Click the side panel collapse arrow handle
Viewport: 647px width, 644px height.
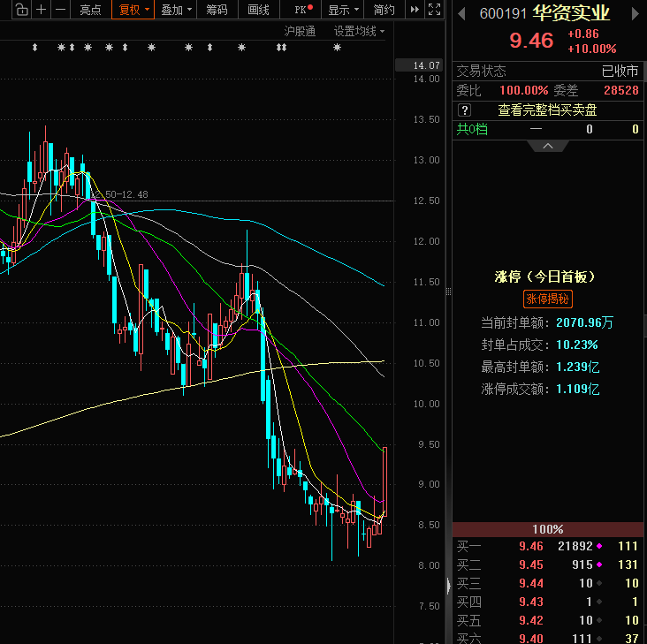pos(448,586)
